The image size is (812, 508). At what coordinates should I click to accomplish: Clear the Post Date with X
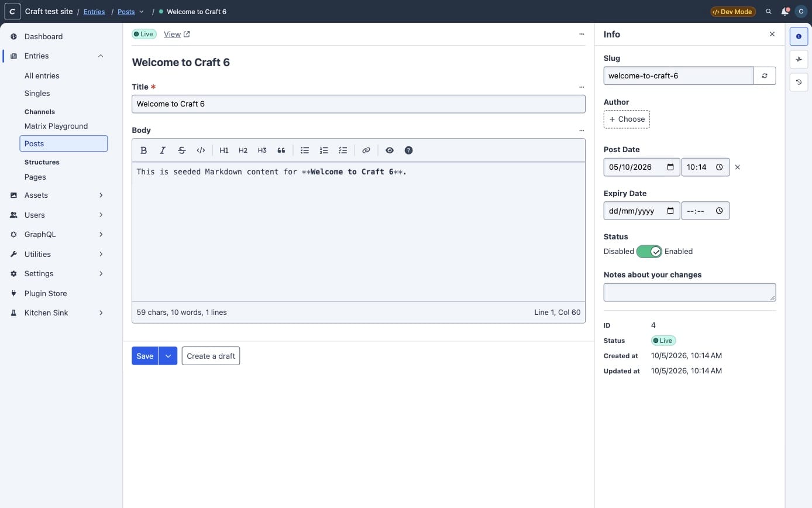point(738,167)
